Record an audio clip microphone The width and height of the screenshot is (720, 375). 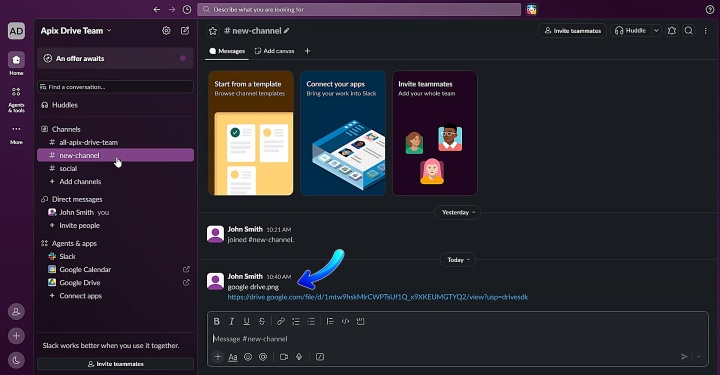[x=299, y=357]
